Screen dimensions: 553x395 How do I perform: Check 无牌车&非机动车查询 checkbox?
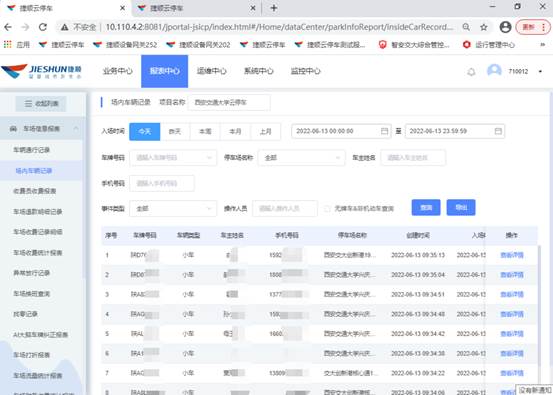pos(327,208)
